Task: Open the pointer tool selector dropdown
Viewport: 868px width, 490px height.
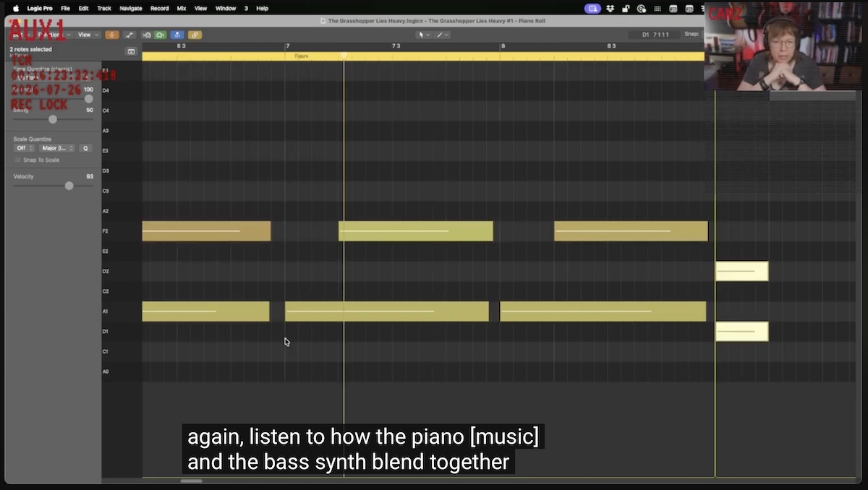Action: (425, 35)
